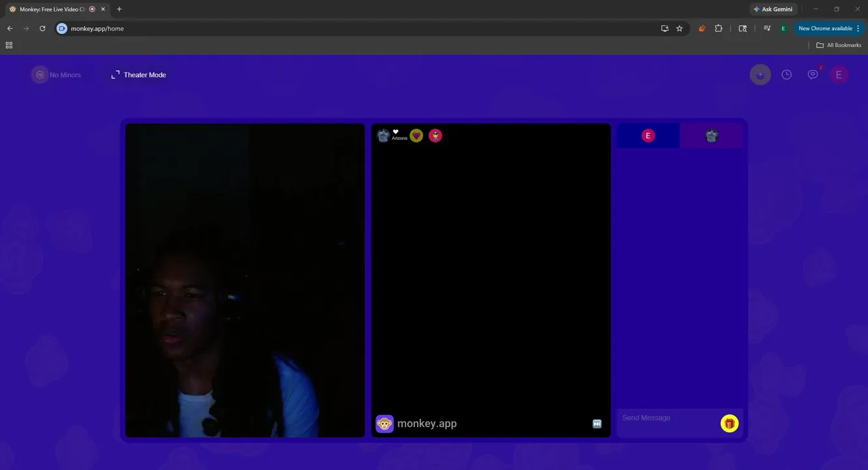The image size is (868, 470).
Task: Select the matched user's chat tab
Action: click(711, 136)
